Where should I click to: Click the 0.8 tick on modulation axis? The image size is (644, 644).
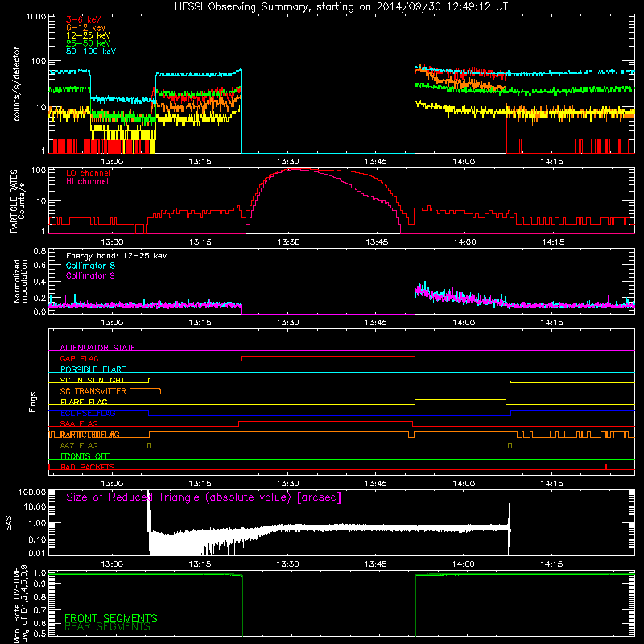[x=39, y=250]
